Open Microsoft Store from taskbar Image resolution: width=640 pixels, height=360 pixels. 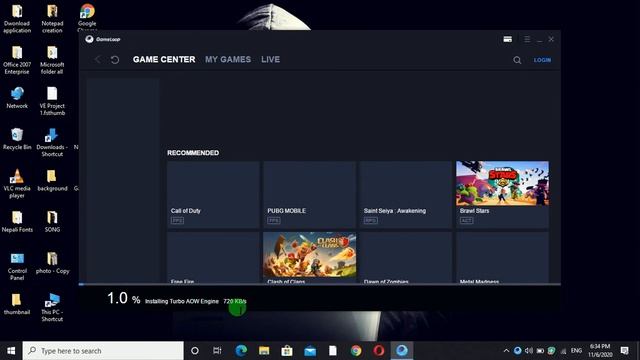(287, 351)
